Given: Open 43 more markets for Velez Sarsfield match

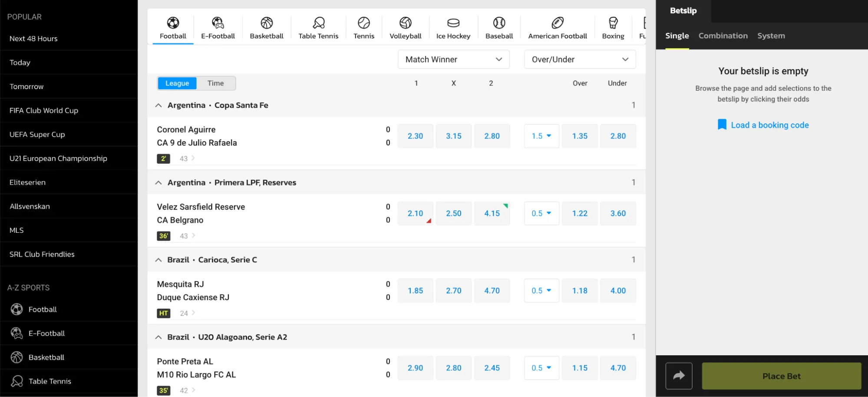Looking at the screenshot, I should click(x=187, y=236).
